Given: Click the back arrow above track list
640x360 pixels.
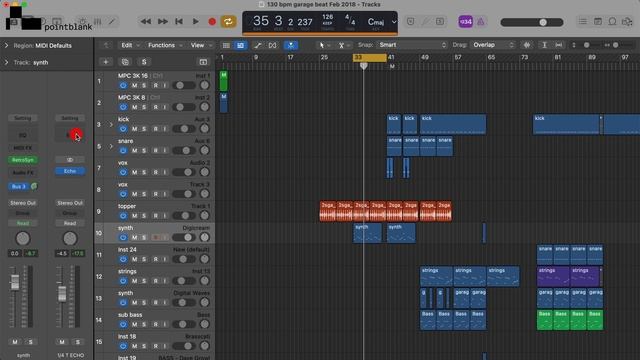Looking at the screenshot, I should tap(106, 45).
